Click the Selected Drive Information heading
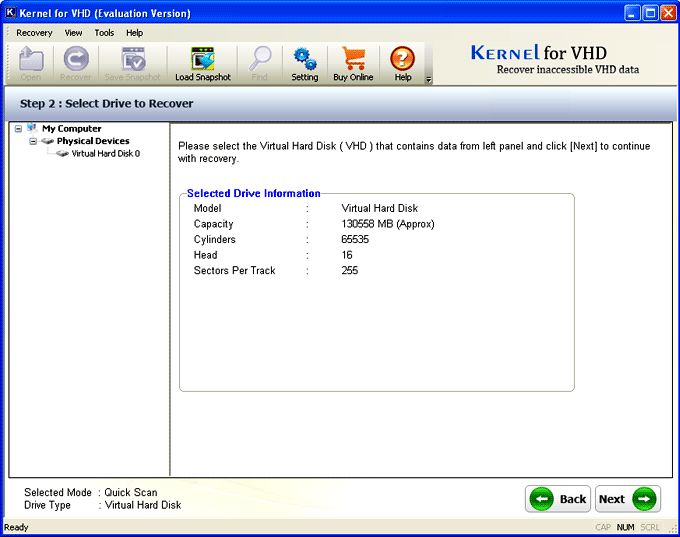680x537 pixels. coord(254,193)
